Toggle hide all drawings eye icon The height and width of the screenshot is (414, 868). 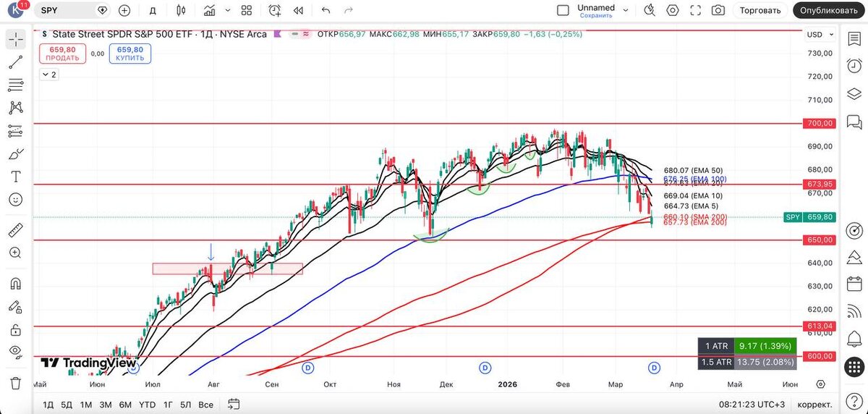point(16,352)
